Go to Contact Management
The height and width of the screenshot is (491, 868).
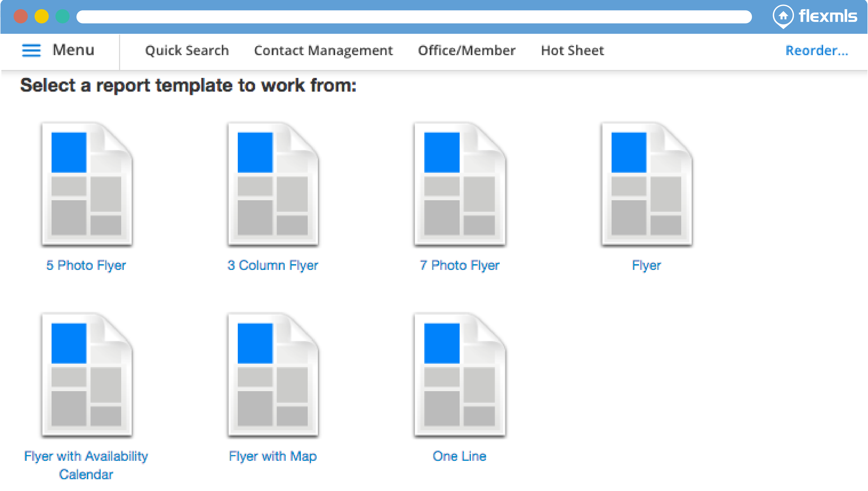pos(323,50)
